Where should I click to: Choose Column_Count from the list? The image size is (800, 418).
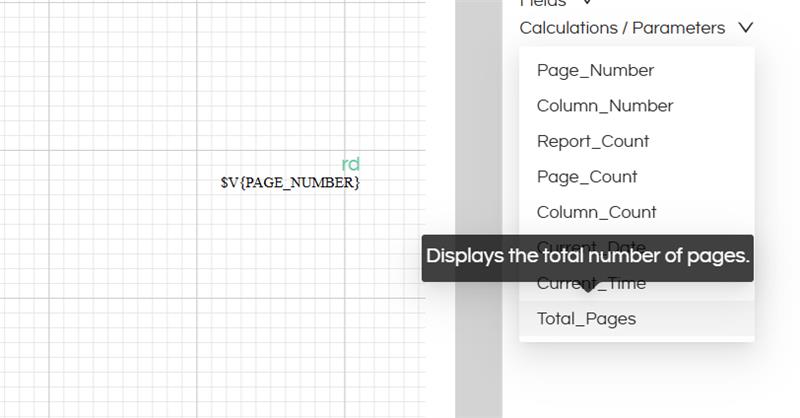point(596,212)
